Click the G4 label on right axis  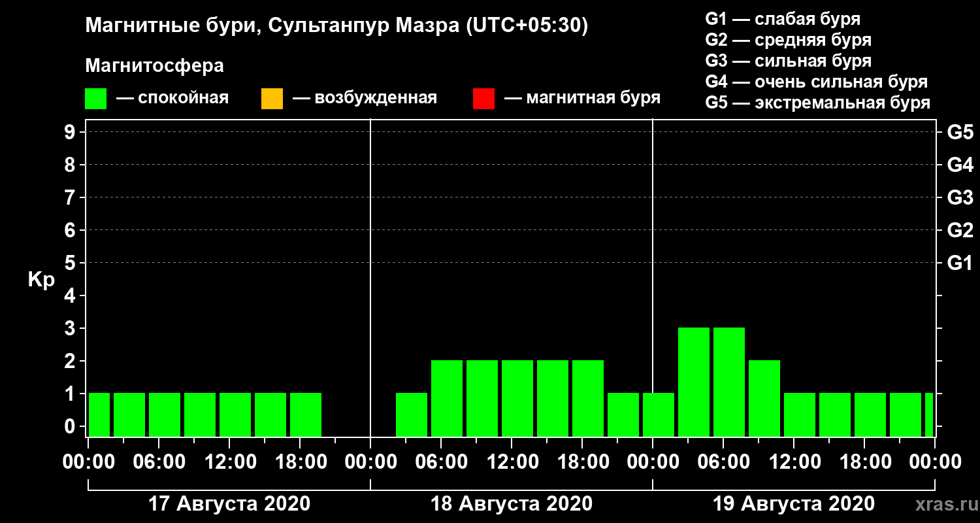point(960,165)
